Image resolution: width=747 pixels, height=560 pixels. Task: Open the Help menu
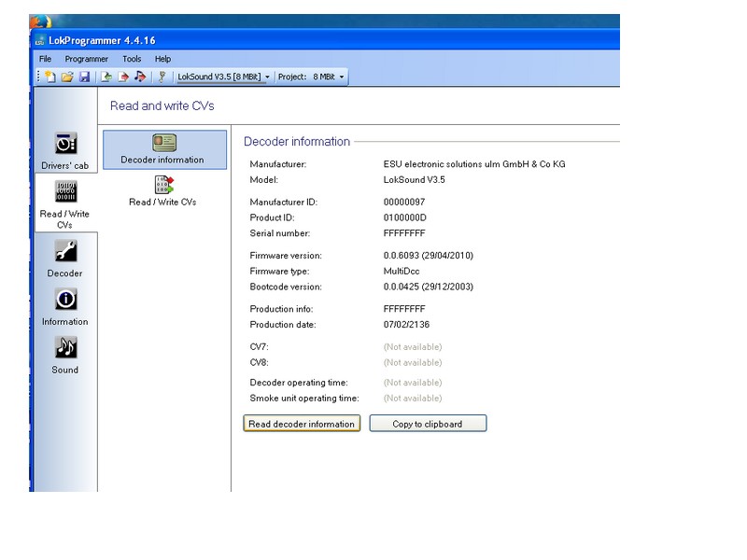(162, 59)
